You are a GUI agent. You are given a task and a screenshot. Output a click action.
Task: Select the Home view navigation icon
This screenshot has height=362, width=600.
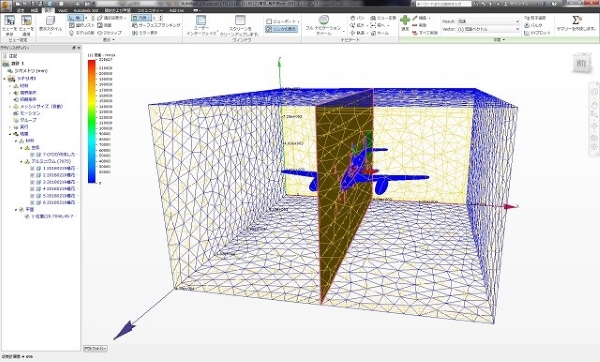[x=379, y=33]
